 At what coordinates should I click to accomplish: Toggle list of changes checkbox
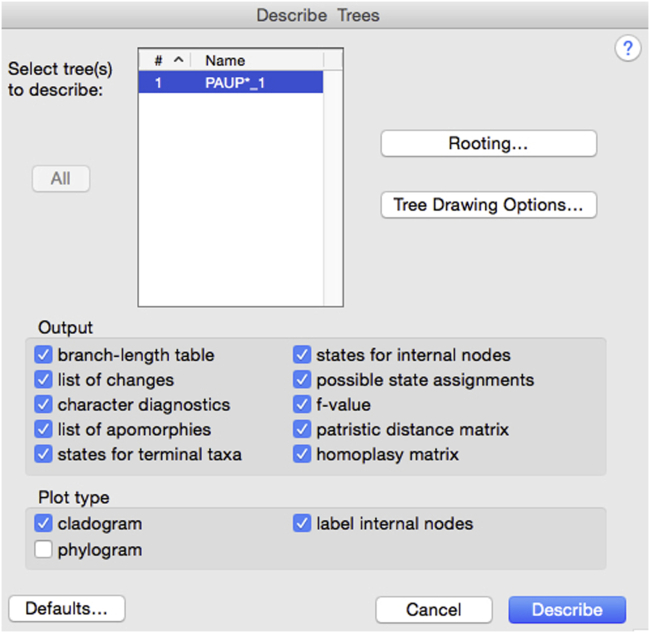[43, 380]
